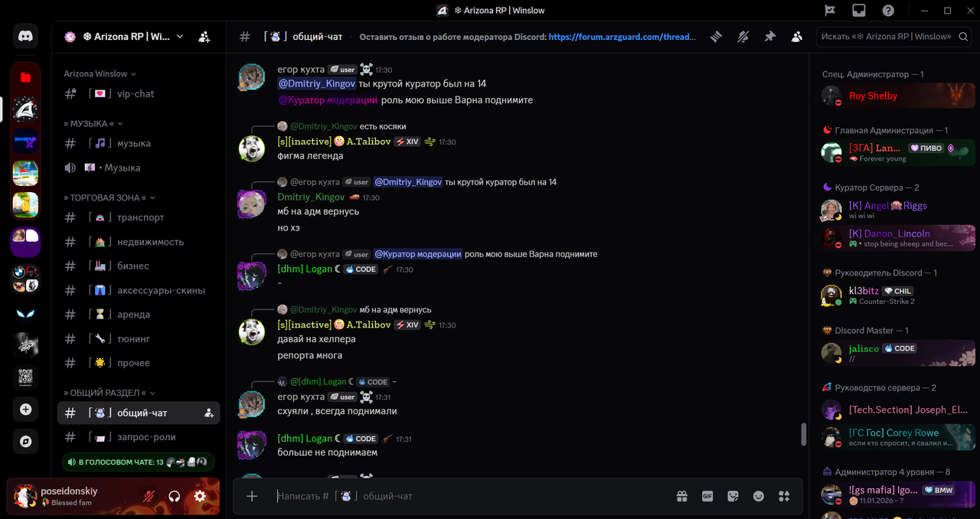Open the GIF picker
The image size is (980, 519).
pos(707,496)
